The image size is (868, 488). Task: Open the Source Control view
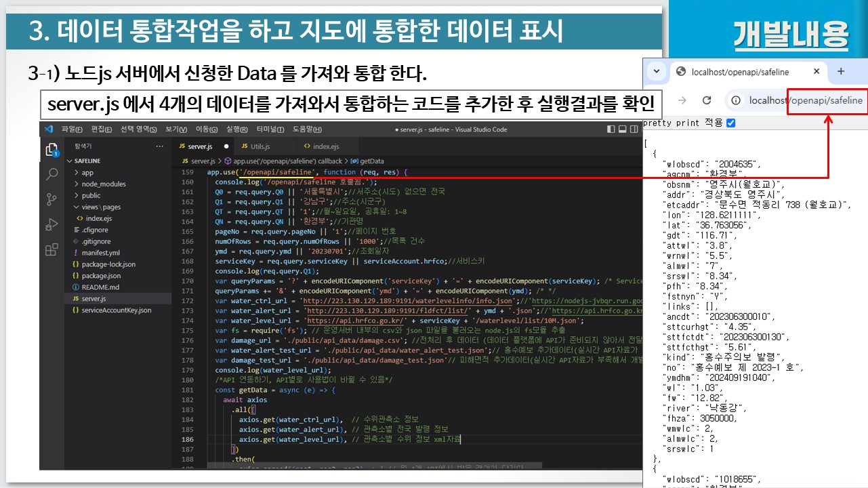51,199
